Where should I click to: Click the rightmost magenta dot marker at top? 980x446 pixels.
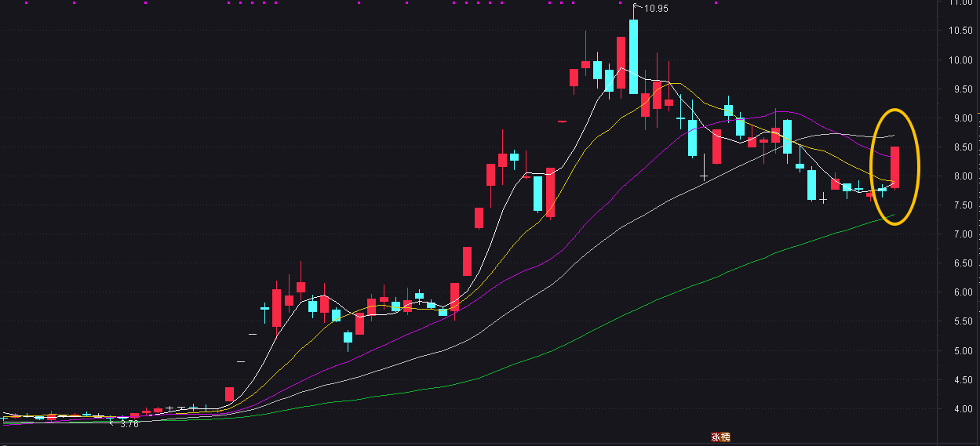(x=716, y=3)
